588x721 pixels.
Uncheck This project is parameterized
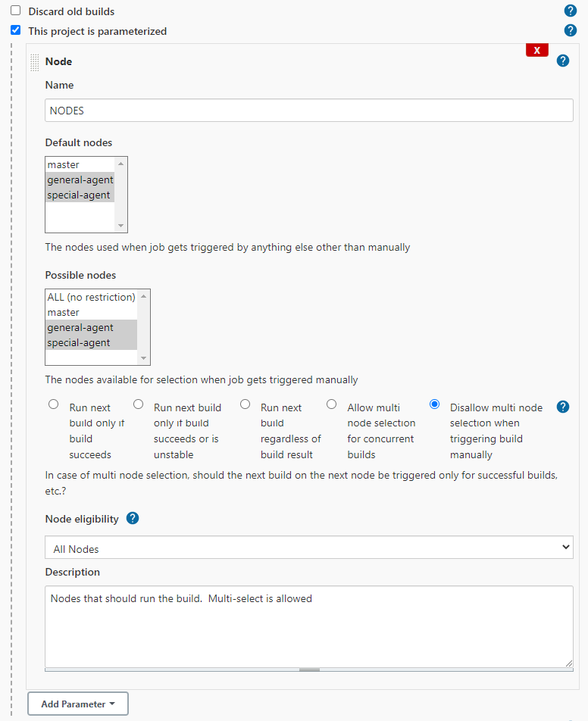coord(16,30)
